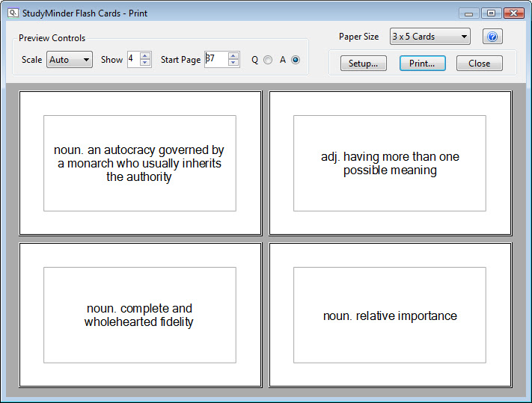Click the Close button
Viewport: 532px width, 403px height.
(x=480, y=64)
